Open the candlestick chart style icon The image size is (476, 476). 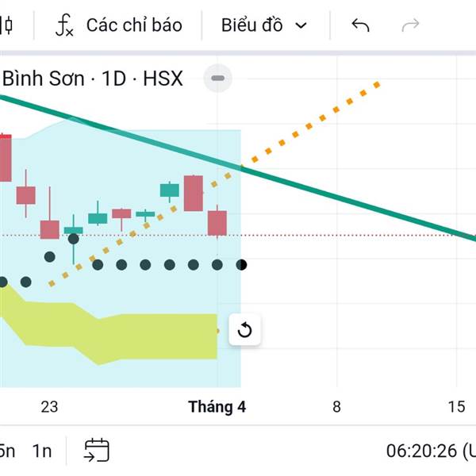[x=7, y=25]
